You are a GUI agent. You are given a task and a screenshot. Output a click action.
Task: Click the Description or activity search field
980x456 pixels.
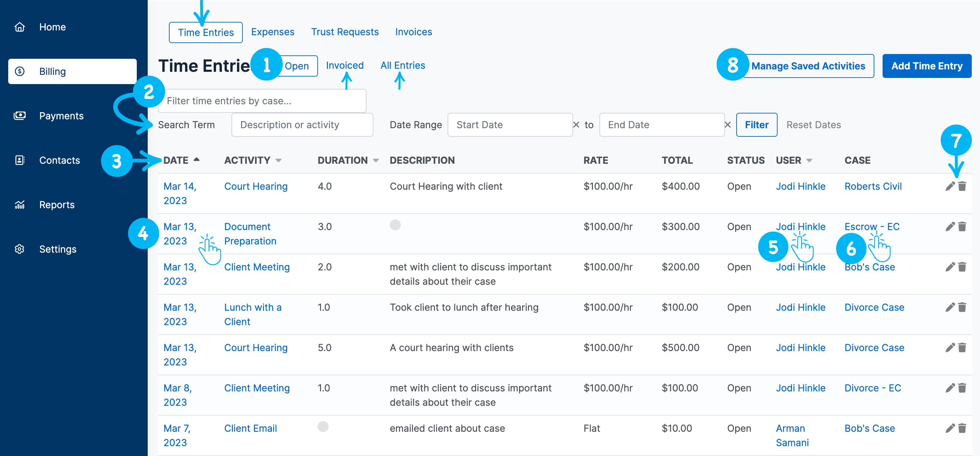(302, 125)
